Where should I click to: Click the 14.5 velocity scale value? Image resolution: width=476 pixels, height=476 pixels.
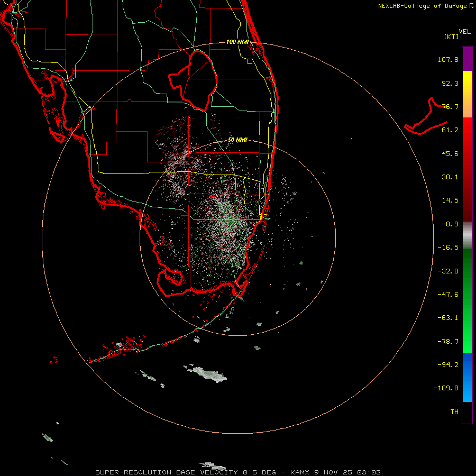coord(450,200)
